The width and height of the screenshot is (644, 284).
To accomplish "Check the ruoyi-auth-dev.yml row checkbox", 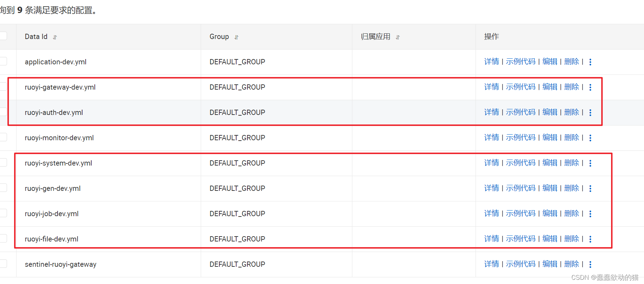I will tap(3, 112).
